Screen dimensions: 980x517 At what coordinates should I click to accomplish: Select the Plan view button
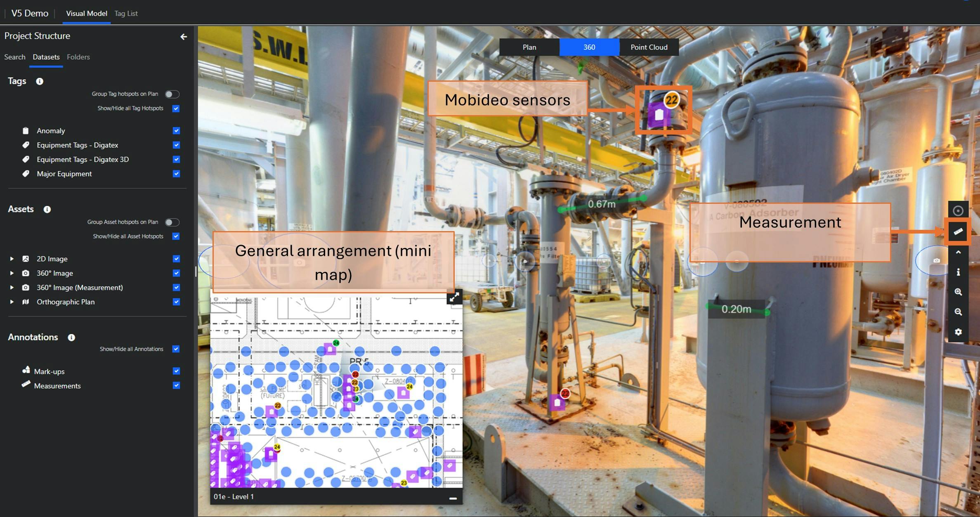point(529,47)
